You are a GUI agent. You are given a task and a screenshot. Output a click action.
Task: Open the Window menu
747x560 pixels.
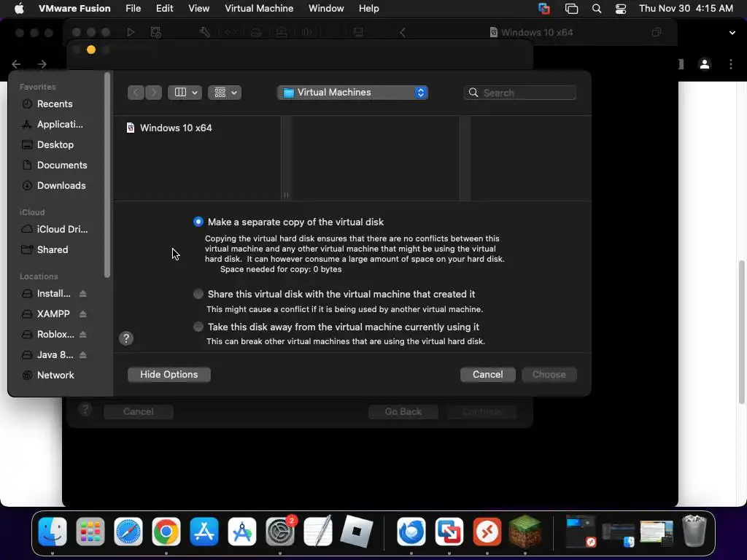(x=326, y=8)
